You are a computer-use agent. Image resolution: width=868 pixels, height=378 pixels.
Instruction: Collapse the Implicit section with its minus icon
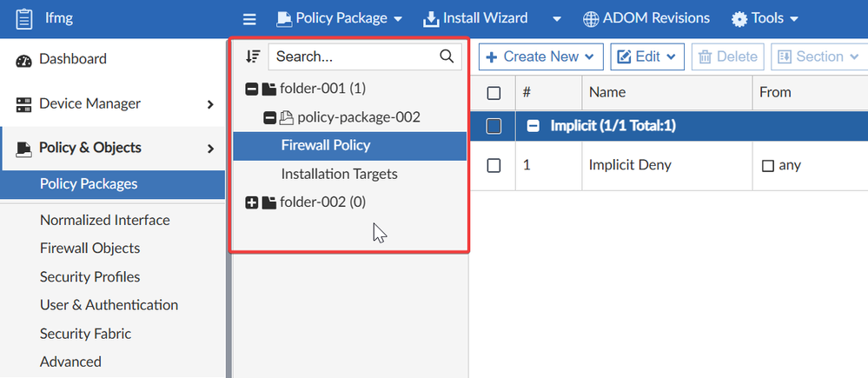pyautogui.click(x=533, y=126)
